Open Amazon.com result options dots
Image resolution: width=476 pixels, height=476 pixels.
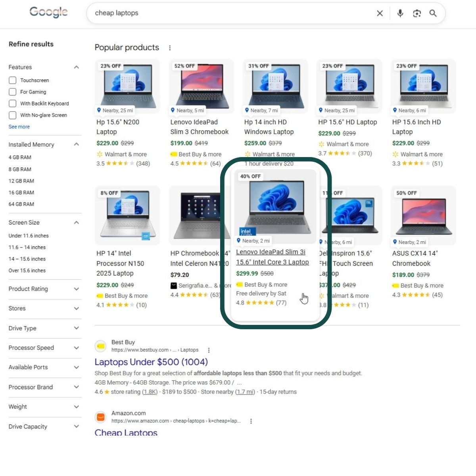click(x=251, y=421)
